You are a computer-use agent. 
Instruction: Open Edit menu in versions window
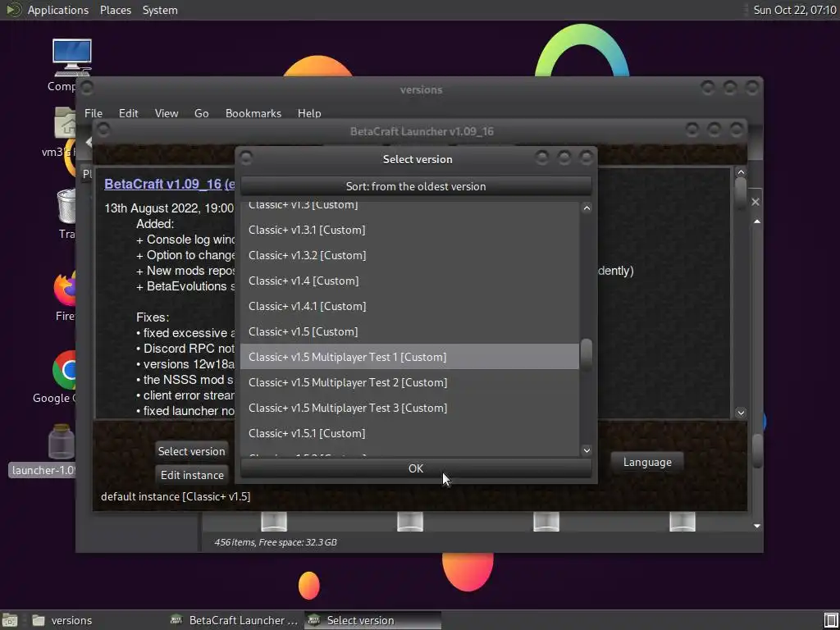click(x=129, y=113)
